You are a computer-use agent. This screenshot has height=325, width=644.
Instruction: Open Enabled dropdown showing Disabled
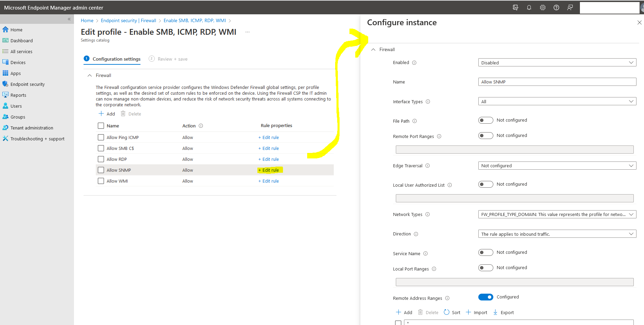point(557,63)
